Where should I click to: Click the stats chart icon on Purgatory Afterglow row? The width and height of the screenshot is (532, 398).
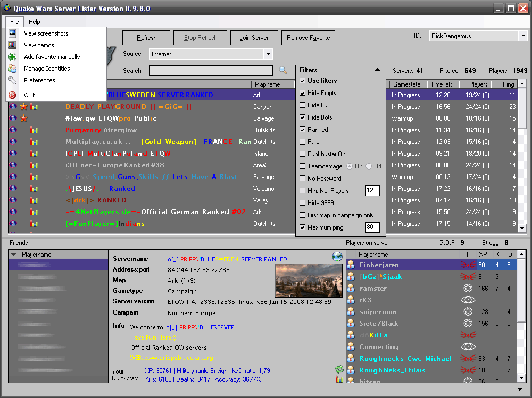(x=34, y=130)
